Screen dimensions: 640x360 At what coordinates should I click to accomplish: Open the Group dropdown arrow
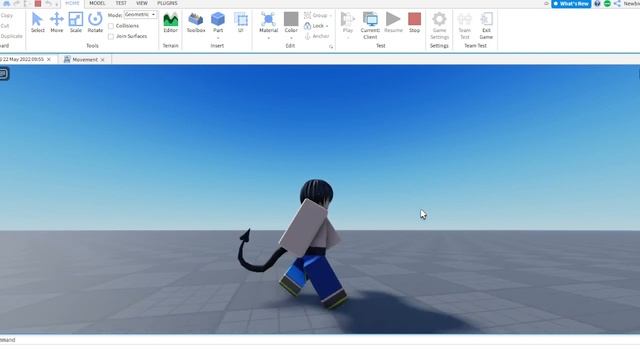pos(330,16)
